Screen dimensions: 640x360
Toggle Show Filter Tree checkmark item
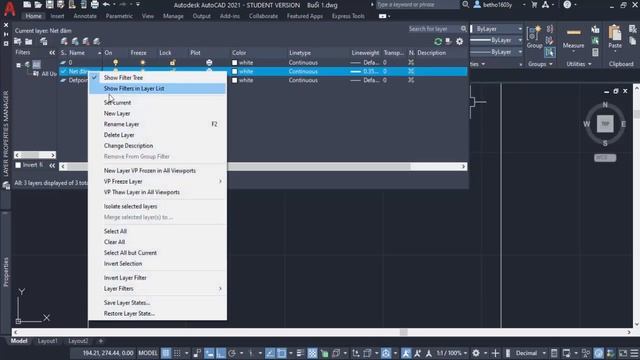tap(158, 78)
